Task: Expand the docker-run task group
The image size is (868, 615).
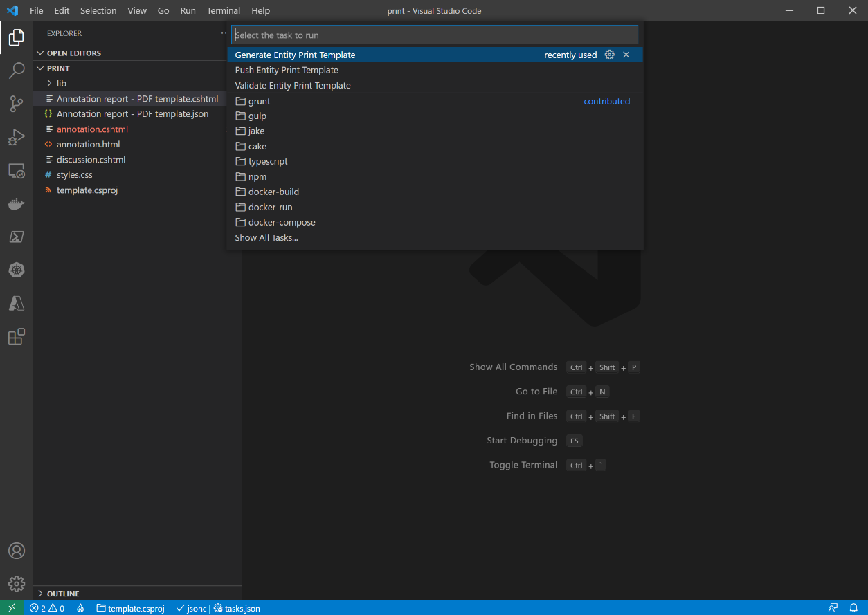Action: pyautogui.click(x=435, y=208)
